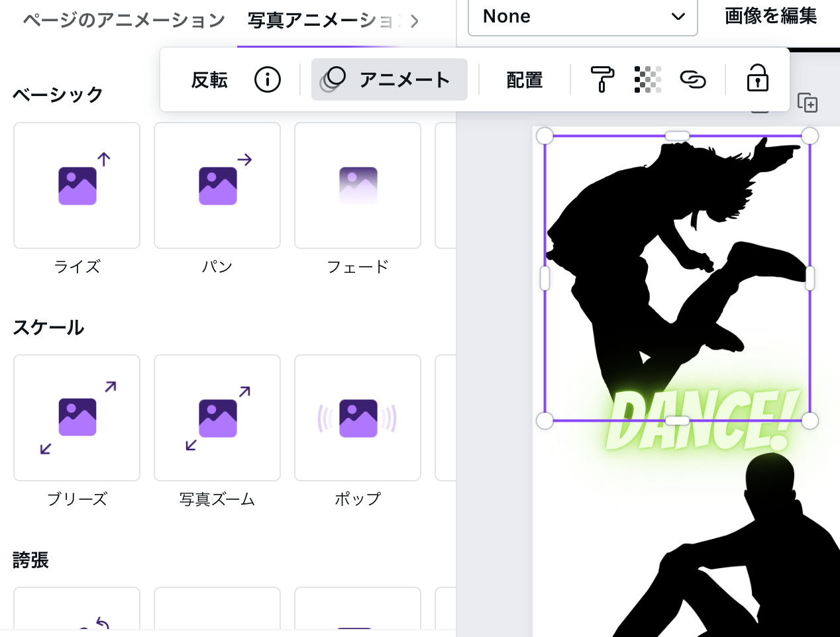This screenshot has height=637, width=840.
Task: Open the 配置 (Position) panel
Action: [x=525, y=80]
